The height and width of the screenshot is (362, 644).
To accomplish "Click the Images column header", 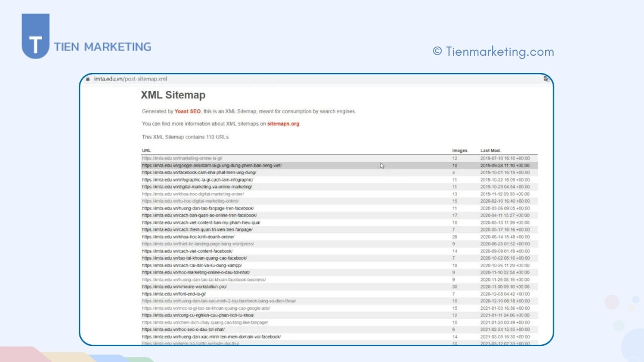I will click(x=459, y=151).
